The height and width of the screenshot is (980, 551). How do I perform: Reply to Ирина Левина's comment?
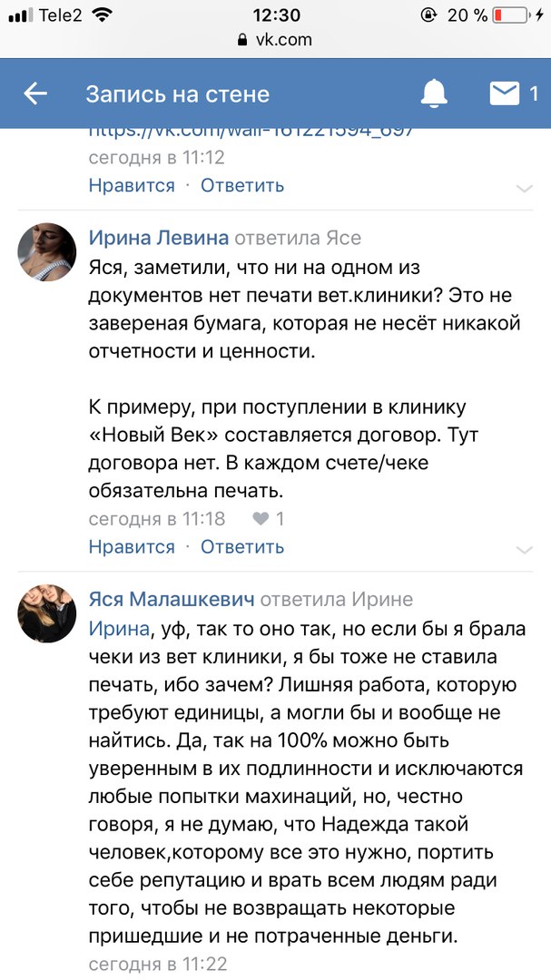242,547
